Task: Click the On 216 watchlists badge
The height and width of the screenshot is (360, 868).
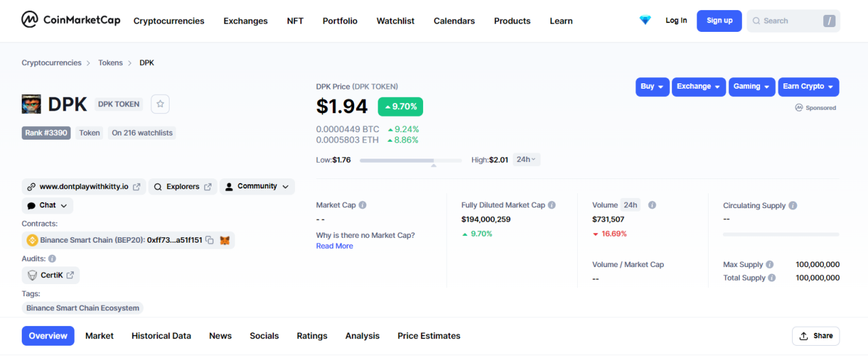Action: pyautogui.click(x=142, y=133)
